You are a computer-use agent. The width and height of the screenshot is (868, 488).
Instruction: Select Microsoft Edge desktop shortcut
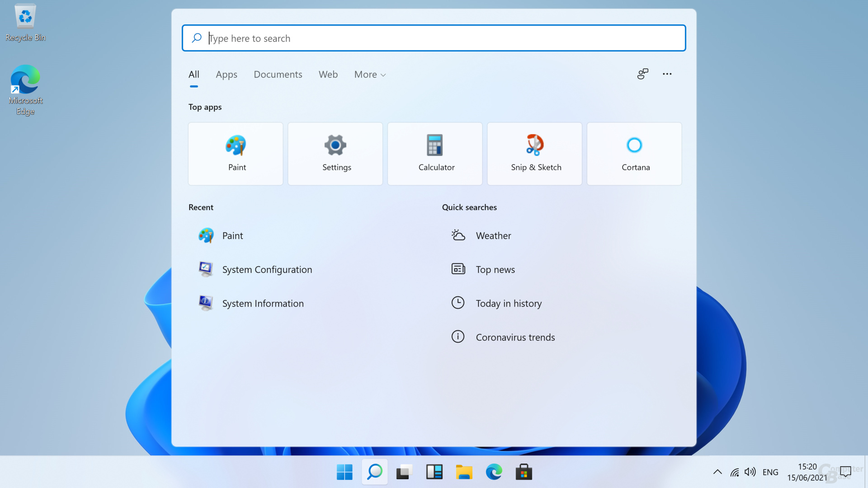point(25,90)
